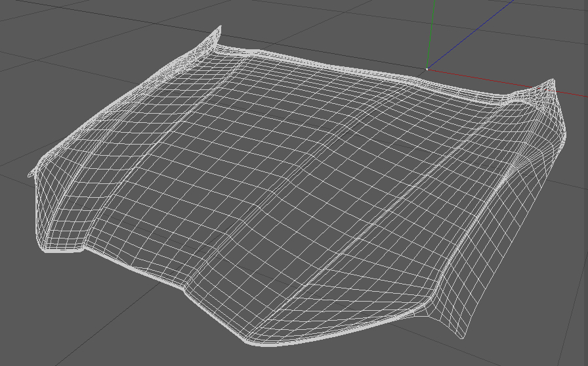
Task: Click the green vertical axis line
Action: click(431, 34)
